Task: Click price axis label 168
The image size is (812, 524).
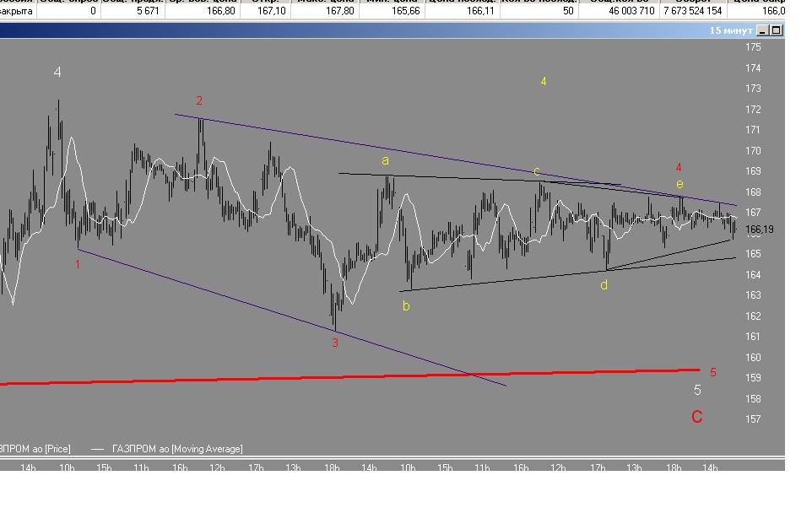Action: [753, 192]
